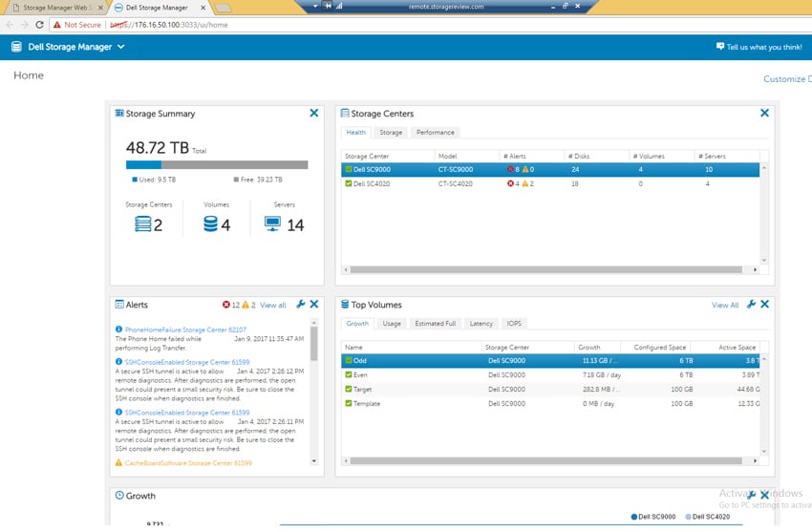Image resolution: width=812 pixels, height=532 pixels.
Task: Click the feedback speech bubble icon
Action: click(x=720, y=47)
